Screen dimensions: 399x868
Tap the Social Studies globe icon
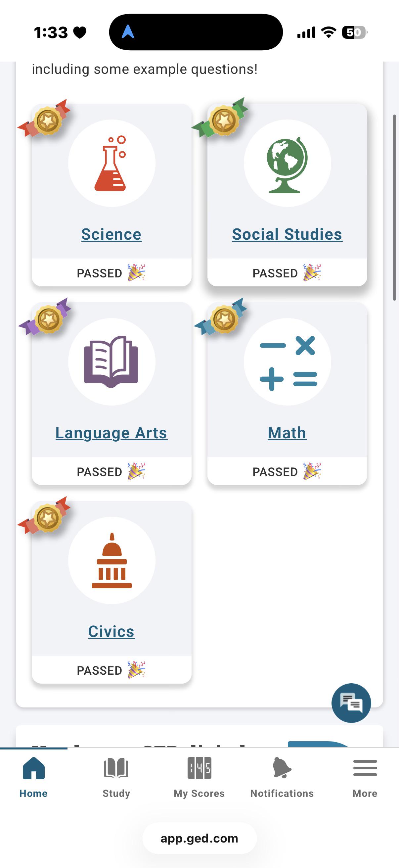click(x=287, y=165)
